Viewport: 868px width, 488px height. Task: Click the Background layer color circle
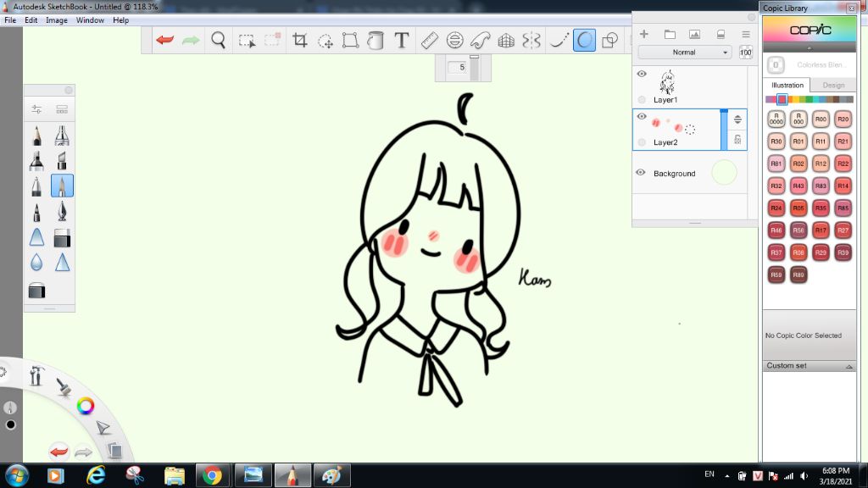click(724, 172)
